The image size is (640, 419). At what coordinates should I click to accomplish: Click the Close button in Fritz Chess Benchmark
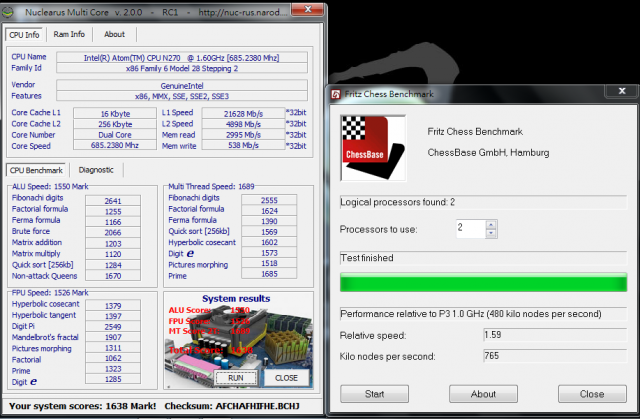pos(592,394)
